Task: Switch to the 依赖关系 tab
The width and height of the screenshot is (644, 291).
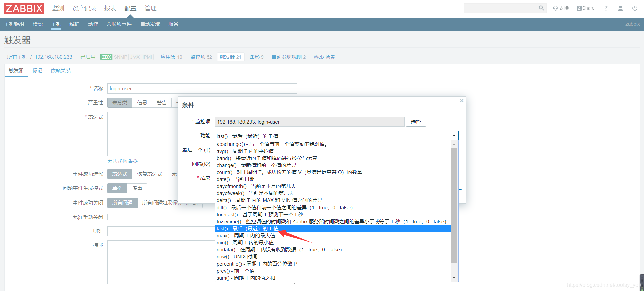Action: (61, 71)
